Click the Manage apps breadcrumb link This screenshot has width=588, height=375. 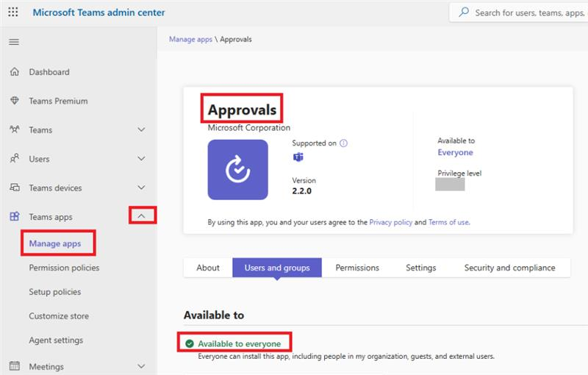pyautogui.click(x=190, y=40)
